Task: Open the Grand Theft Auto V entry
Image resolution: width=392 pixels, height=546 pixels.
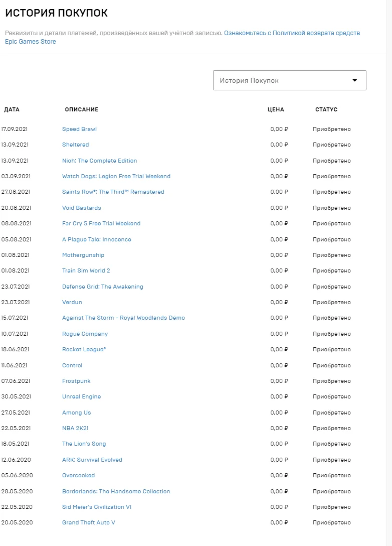Action: pyautogui.click(x=88, y=522)
